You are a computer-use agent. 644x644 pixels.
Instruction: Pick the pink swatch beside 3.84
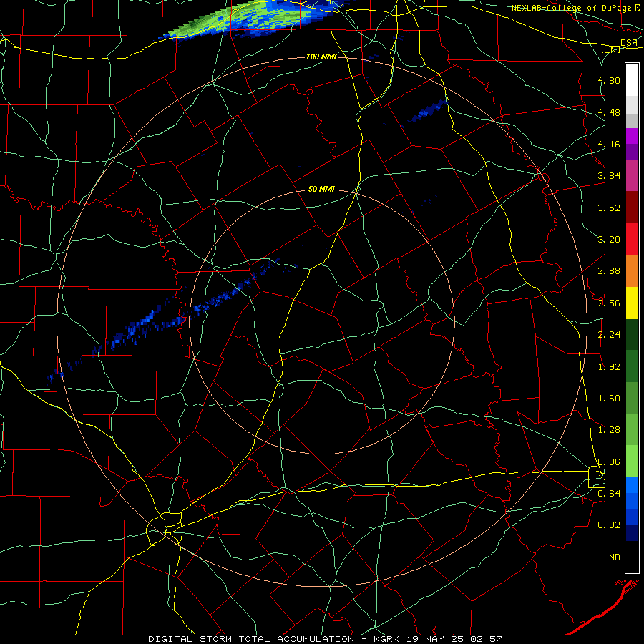(x=632, y=175)
